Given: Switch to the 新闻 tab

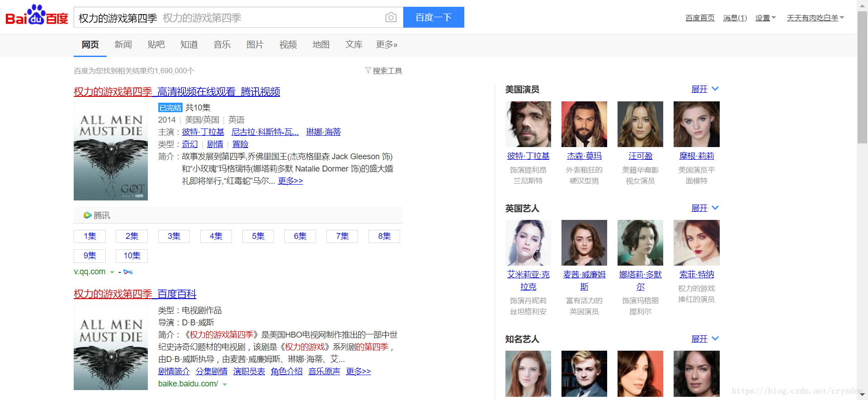Looking at the screenshot, I should coord(123,44).
